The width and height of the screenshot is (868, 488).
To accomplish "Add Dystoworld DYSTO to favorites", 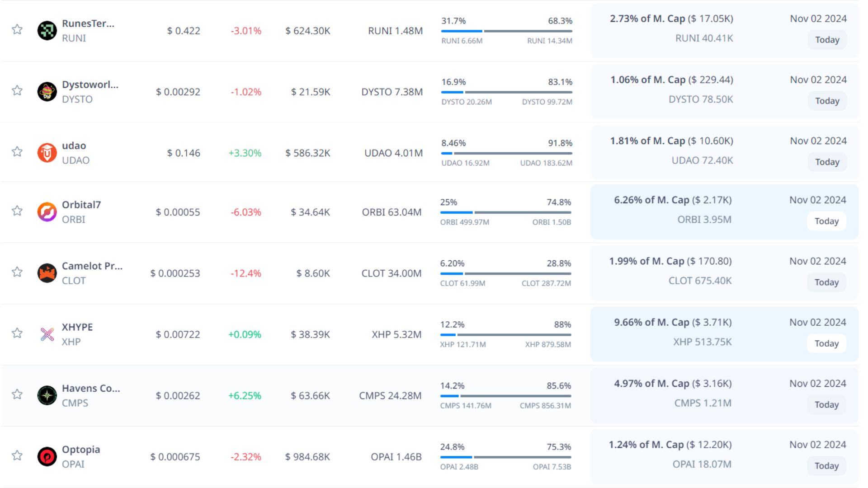I will [17, 91].
